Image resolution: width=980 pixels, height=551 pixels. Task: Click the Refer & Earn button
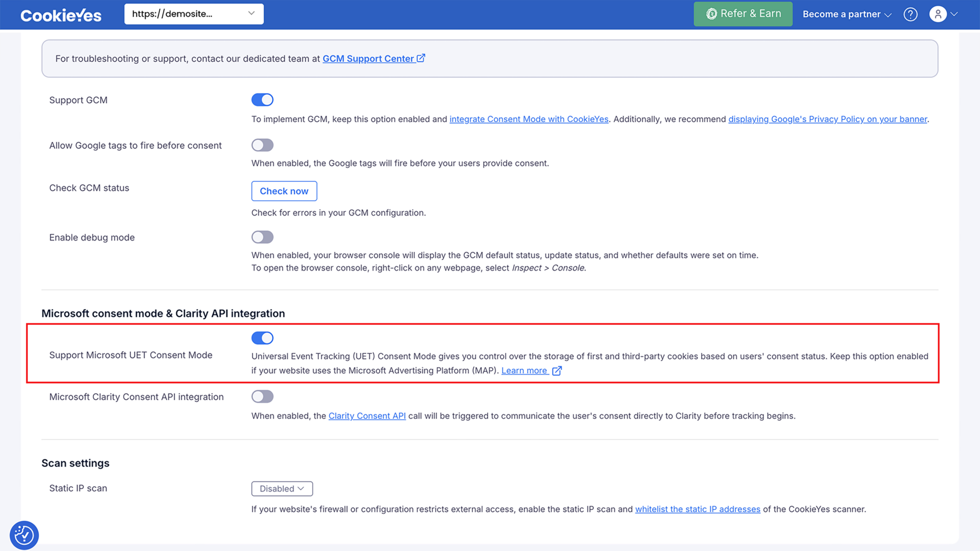743,13
